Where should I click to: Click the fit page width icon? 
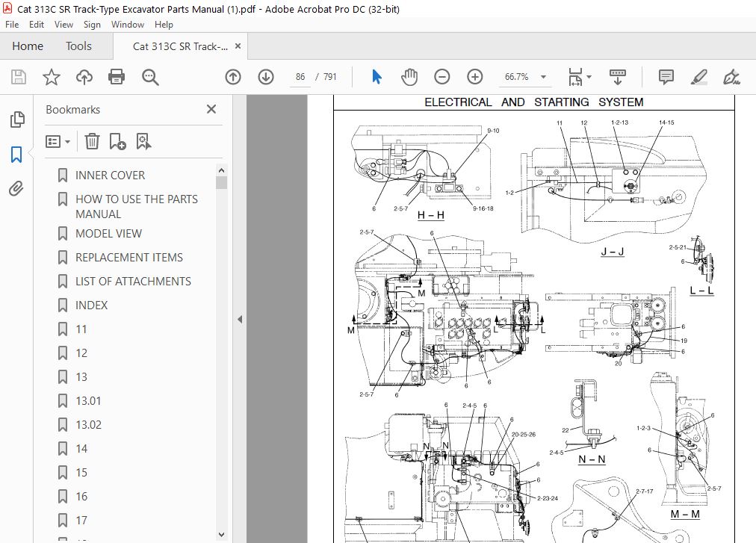point(575,77)
